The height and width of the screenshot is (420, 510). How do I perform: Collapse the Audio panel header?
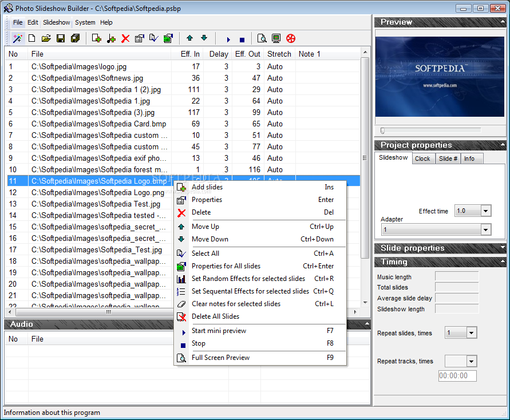click(x=367, y=324)
